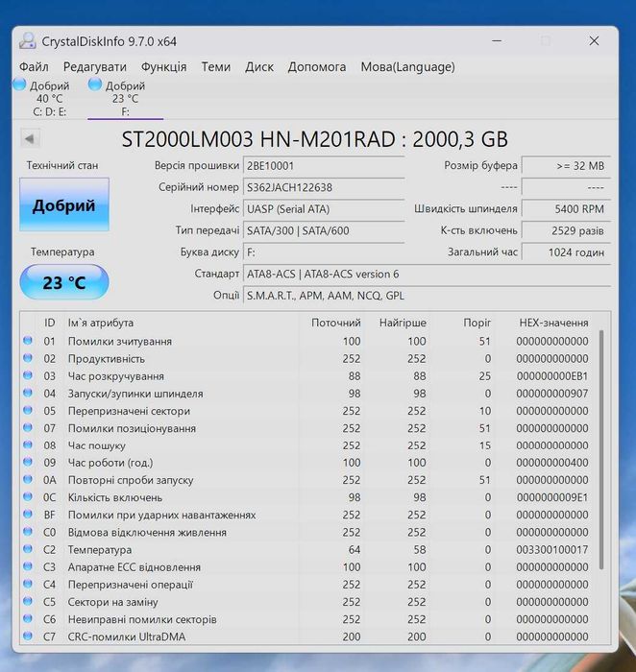
Task: Minimize the CrystalDiskInfo window
Action: 497,41
